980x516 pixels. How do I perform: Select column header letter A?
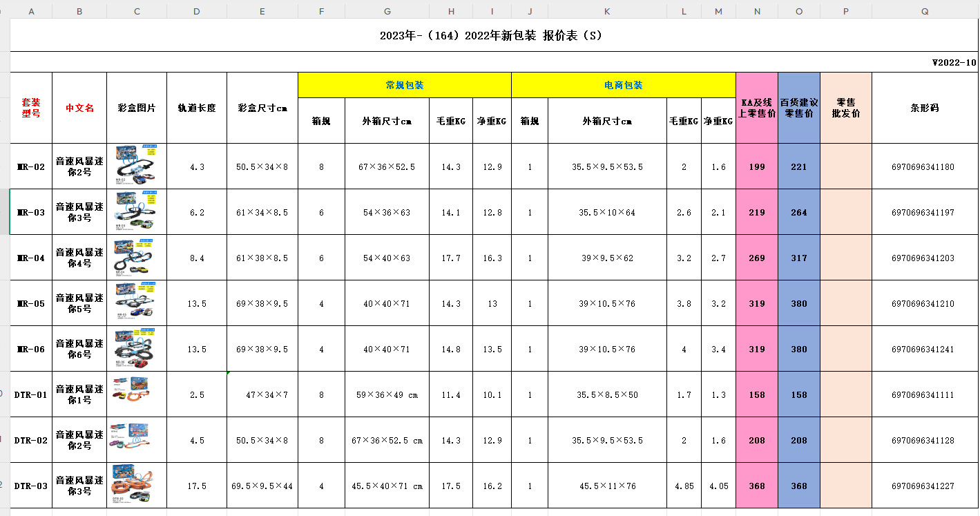coord(30,10)
